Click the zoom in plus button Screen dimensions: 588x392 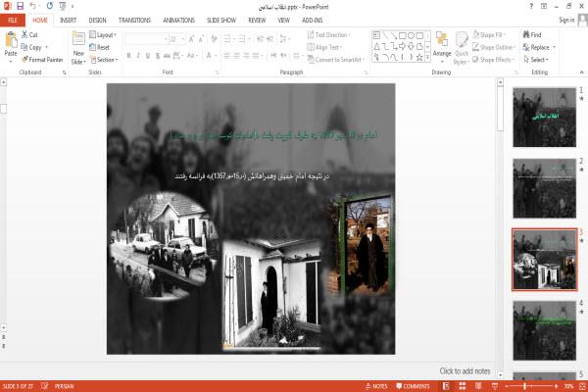[x=556, y=386]
